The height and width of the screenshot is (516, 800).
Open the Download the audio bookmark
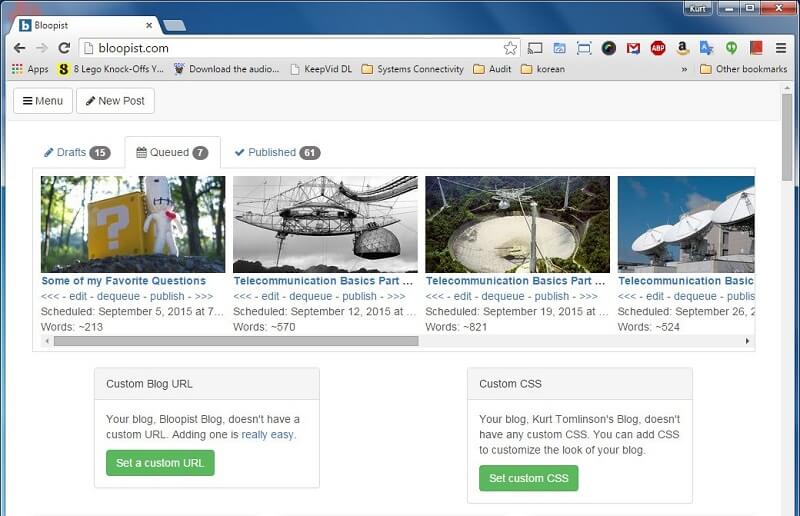(x=227, y=69)
